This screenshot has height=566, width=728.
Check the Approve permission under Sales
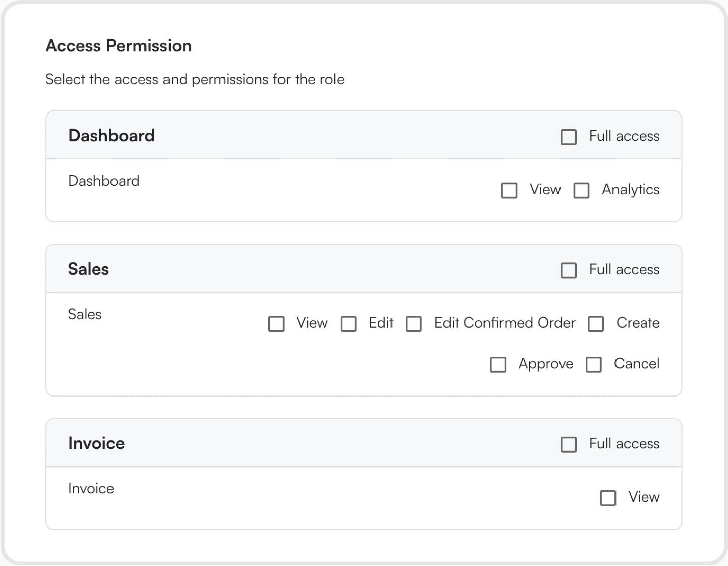(498, 364)
